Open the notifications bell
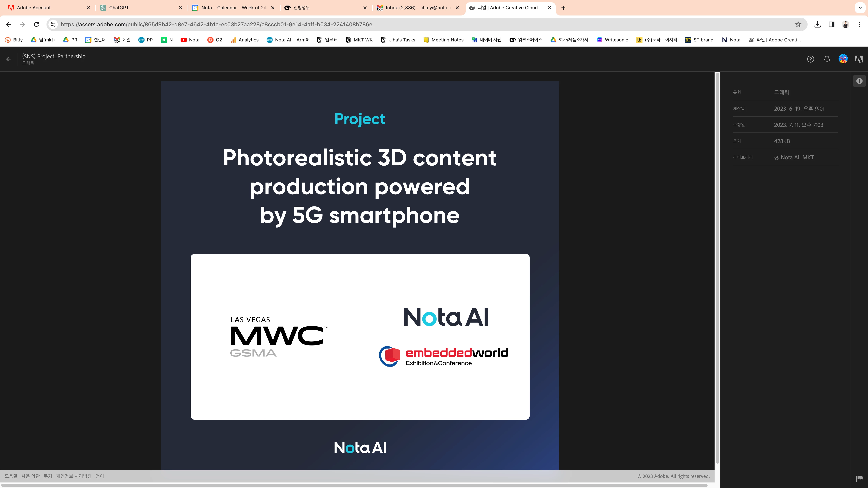 827,59
